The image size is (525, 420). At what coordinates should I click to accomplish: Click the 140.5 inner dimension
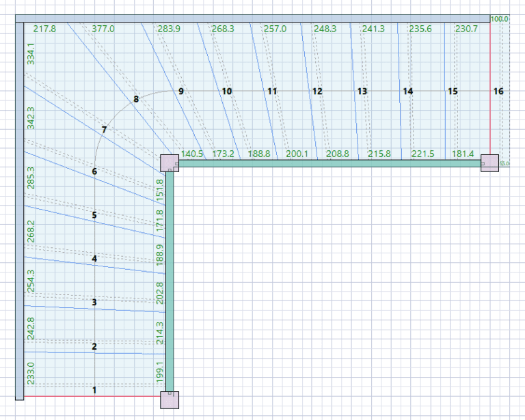pos(192,154)
